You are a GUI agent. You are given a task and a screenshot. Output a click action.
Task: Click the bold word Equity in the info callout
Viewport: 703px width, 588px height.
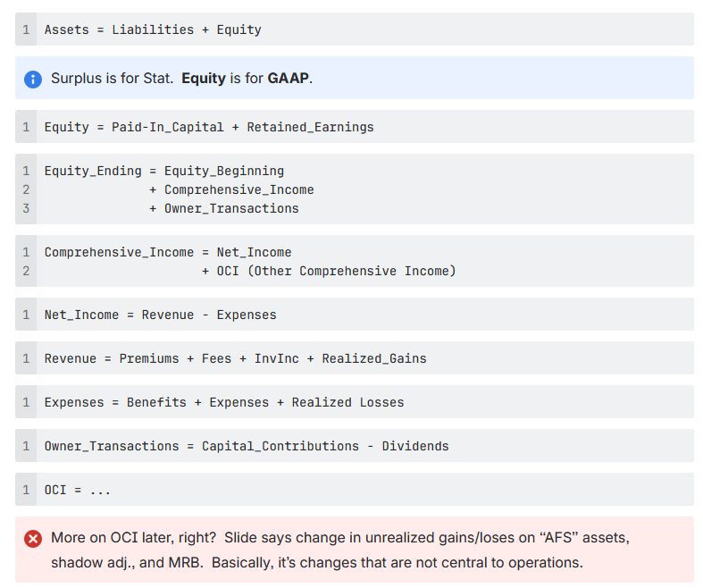coord(203,79)
